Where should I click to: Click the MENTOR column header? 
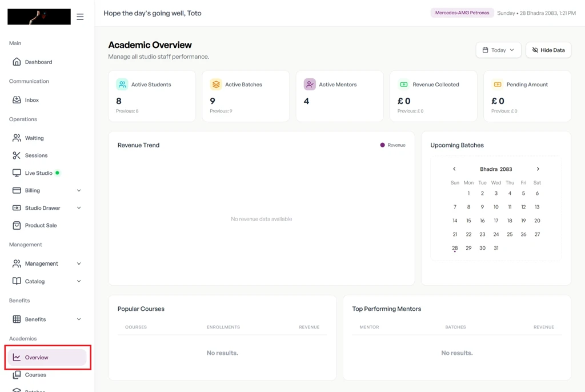click(370, 327)
